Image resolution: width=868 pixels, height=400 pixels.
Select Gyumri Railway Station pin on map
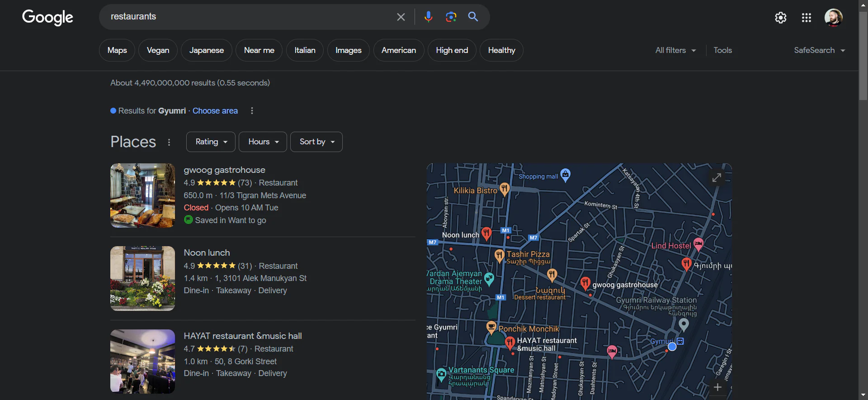click(684, 324)
